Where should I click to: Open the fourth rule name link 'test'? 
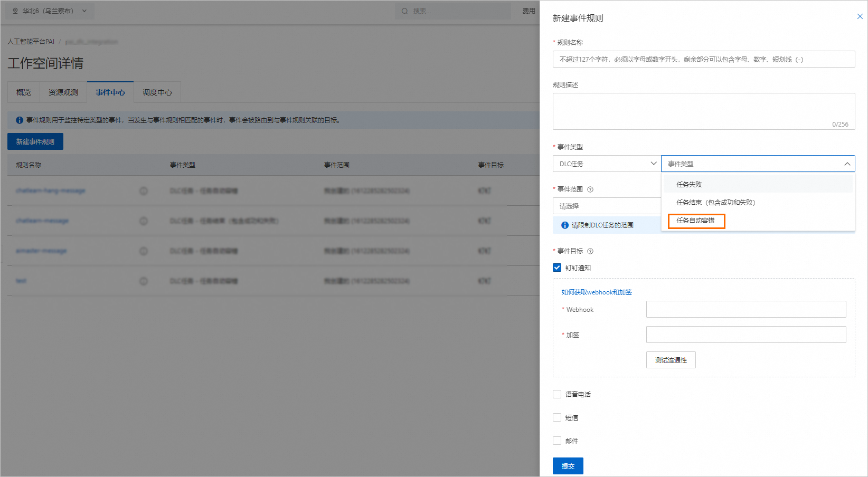pos(21,281)
